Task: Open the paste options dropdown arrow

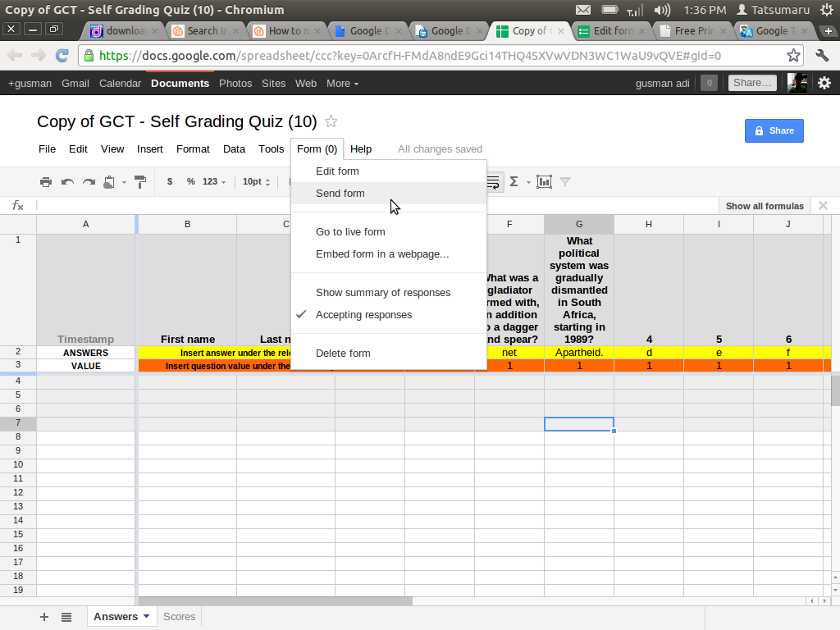Action: [124, 182]
